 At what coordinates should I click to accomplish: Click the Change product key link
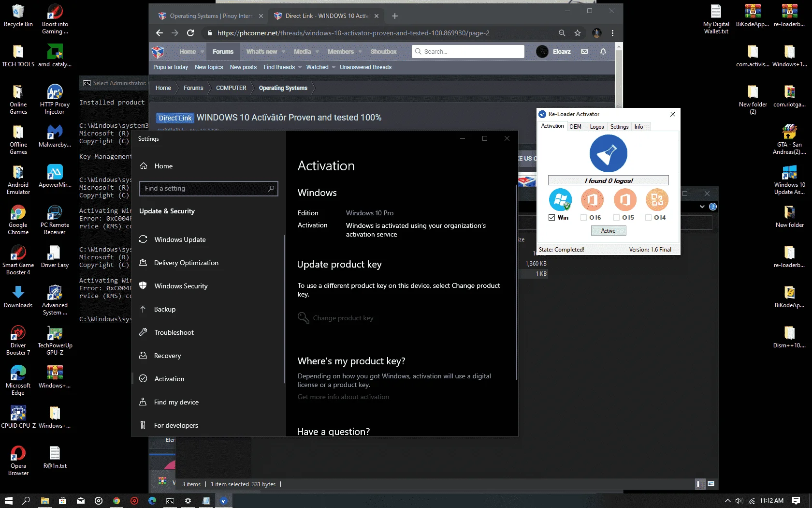coord(343,318)
